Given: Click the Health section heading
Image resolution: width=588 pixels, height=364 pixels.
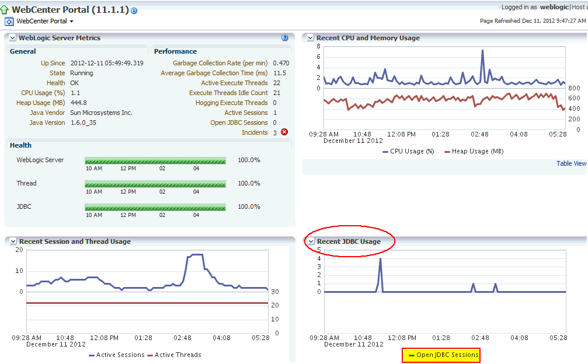Looking at the screenshot, I should click(20, 145).
